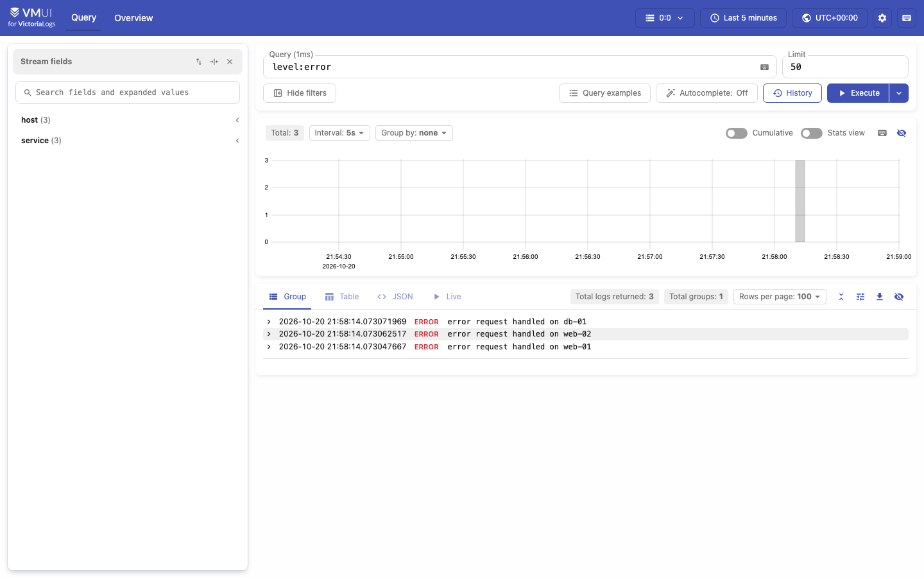924x578 pixels.
Task: Open the Group by none dropdown
Action: click(x=414, y=133)
